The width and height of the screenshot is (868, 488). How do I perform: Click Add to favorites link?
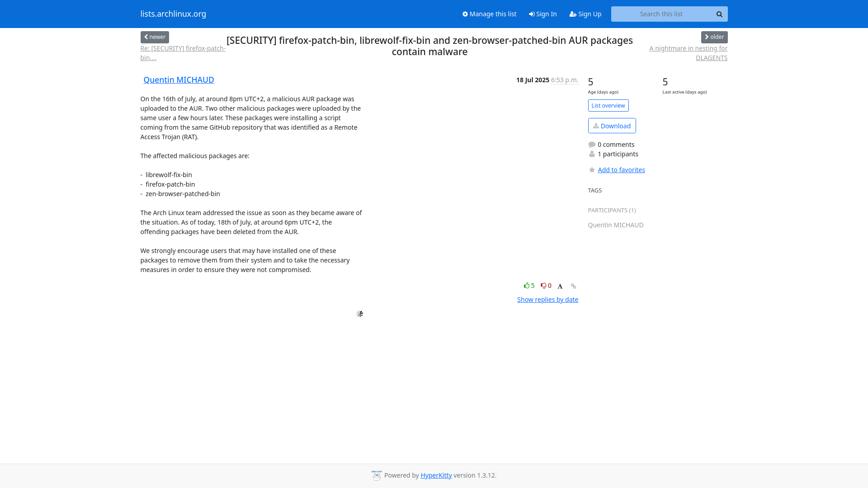point(621,170)
